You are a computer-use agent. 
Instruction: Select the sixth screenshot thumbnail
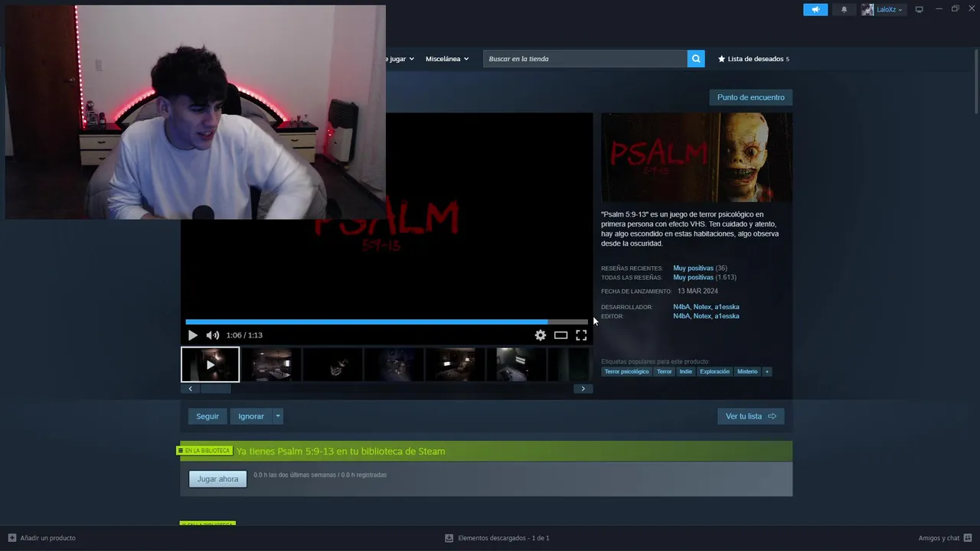point(516,364)
